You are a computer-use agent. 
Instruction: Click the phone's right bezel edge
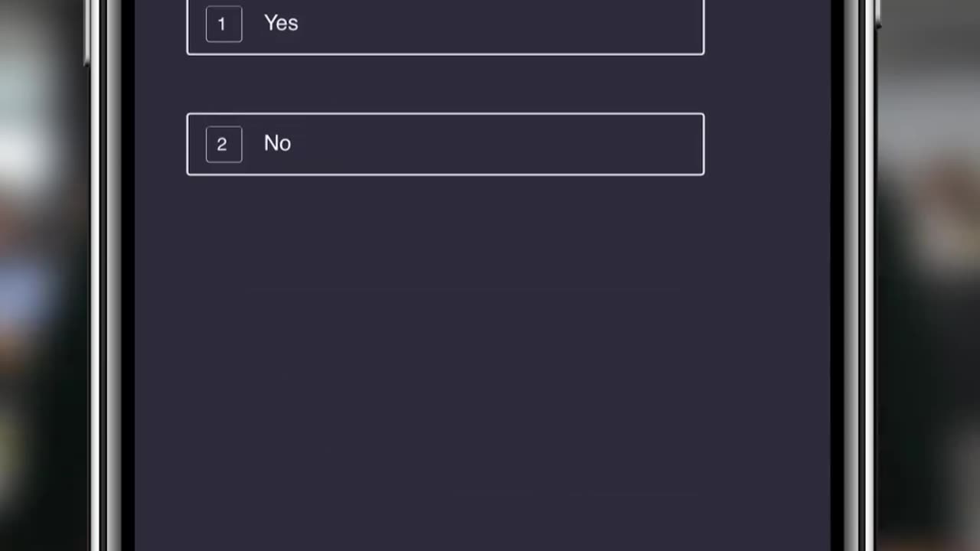click(x=853, y=275)
